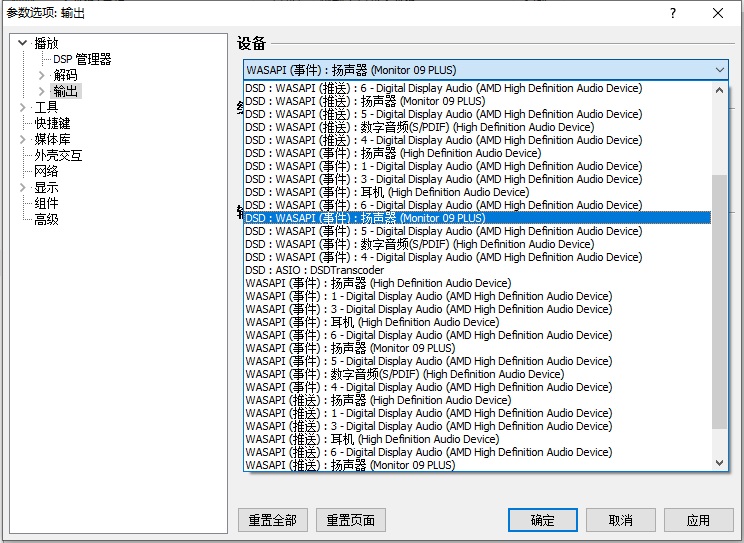Collapse the 播放 tree node
This screenshot has width=744, height=543.
point(24,43)
